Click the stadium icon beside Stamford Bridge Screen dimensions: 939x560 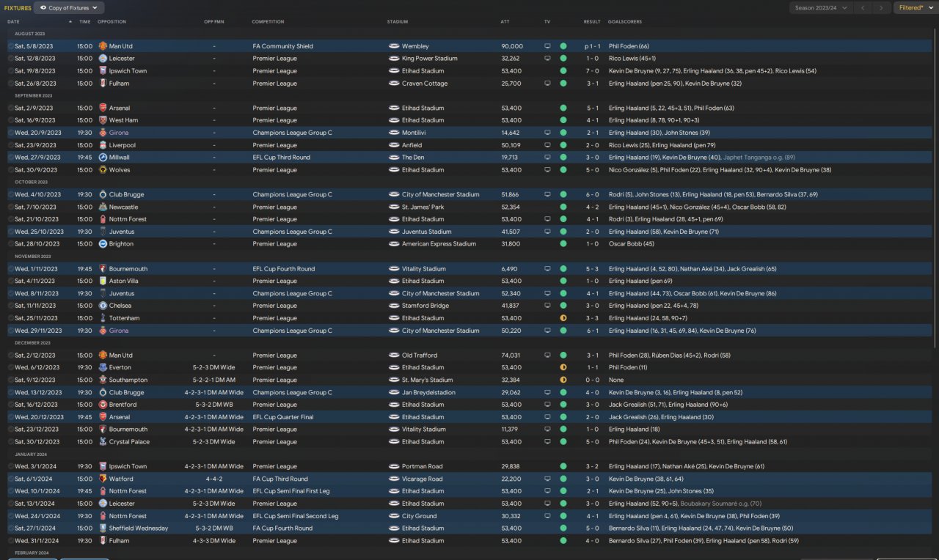click(394, 306)
